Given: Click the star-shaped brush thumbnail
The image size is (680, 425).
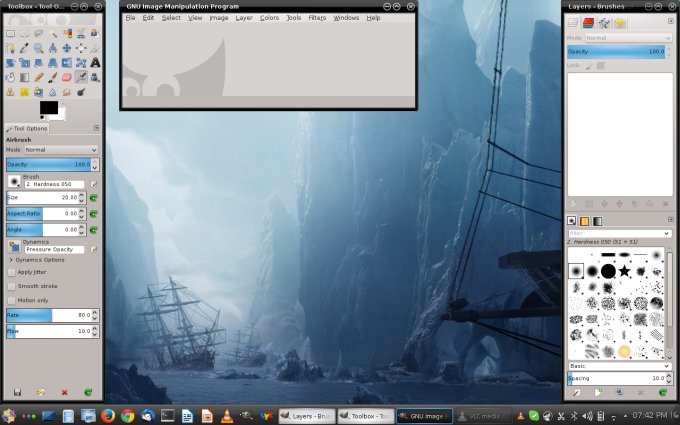Looking at the screenshot, I should point(624,270).
